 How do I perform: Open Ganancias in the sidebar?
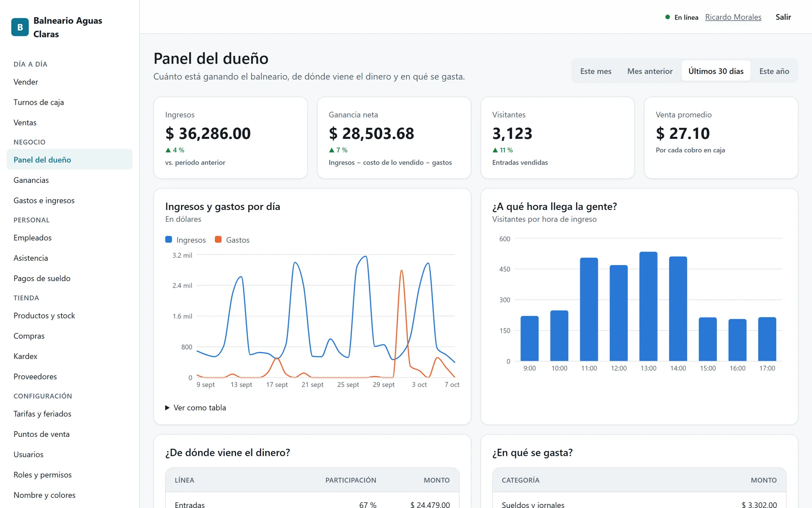(69, 180)
